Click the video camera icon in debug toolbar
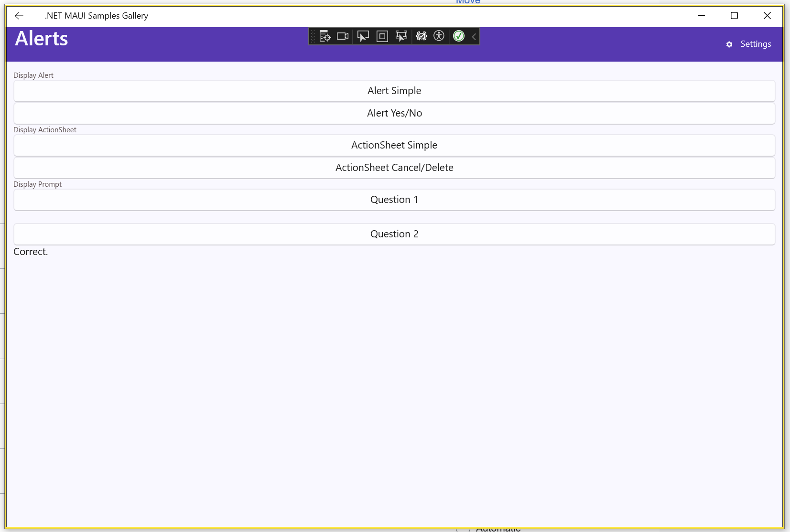 [x=343, y=36]
